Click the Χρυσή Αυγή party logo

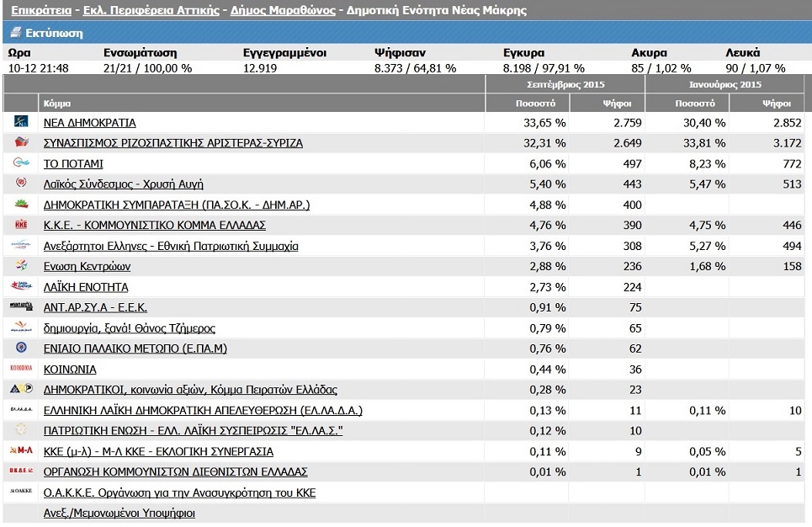click(x=22, y=184)
